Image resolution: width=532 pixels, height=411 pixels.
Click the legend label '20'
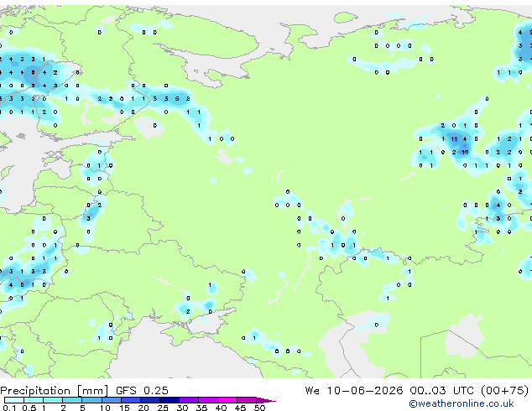point(143,408)
